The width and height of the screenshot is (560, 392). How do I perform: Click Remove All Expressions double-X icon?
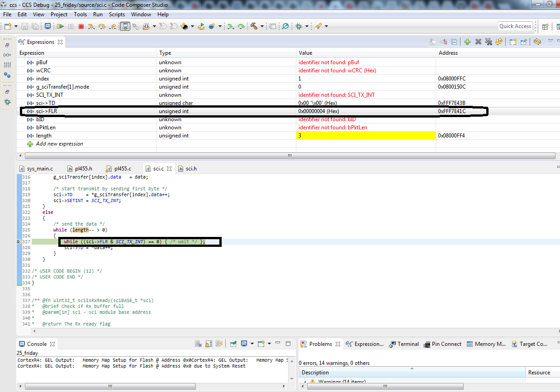(489, 42)
